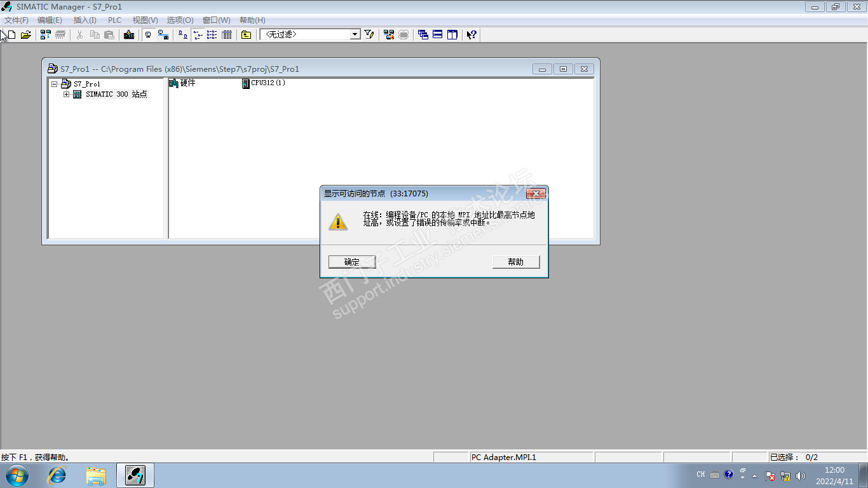Click the Offline view toolbar icon
Screen dimensions: 868x488
(x=148, y=34)
